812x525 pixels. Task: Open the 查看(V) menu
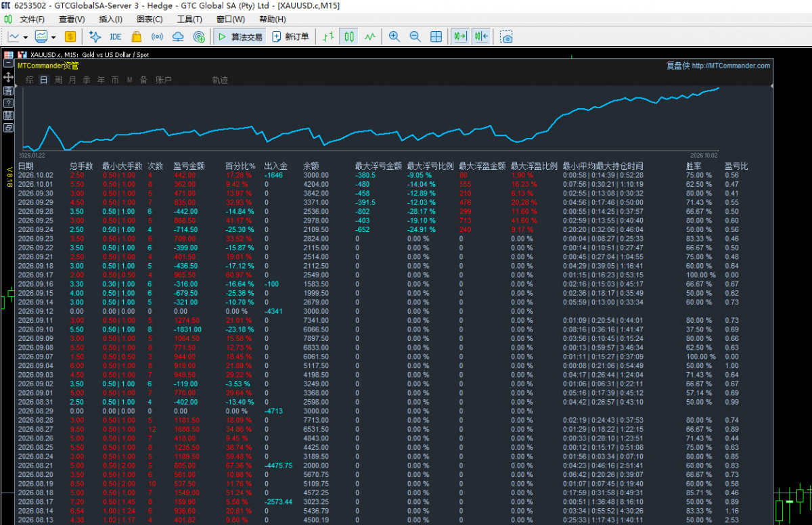tap(72, 19)
